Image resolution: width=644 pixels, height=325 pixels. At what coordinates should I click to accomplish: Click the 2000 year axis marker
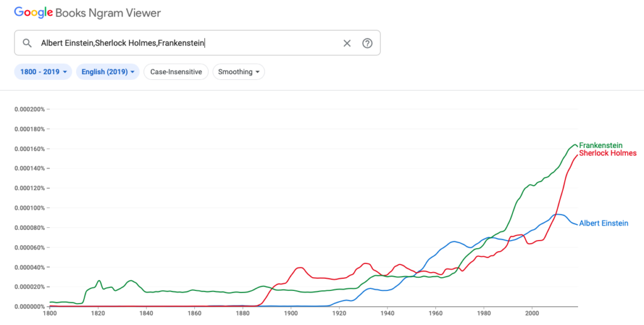(x=532, y=312)
